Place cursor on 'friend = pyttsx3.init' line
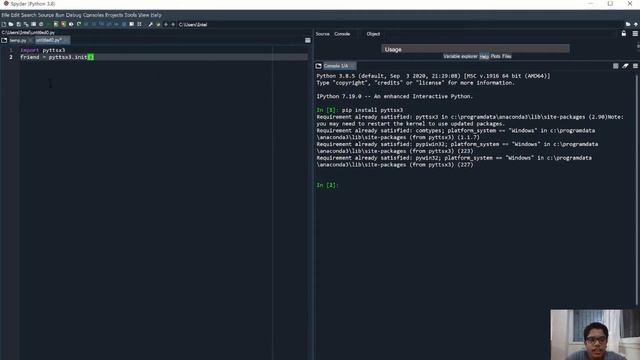 point(57,57)
